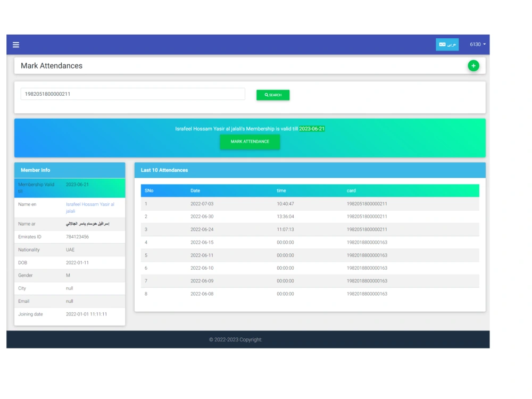The height and width of the screenshot is (399, 532).
Task: Click the Arabic name value in Member Info
Action: [88, 224]
